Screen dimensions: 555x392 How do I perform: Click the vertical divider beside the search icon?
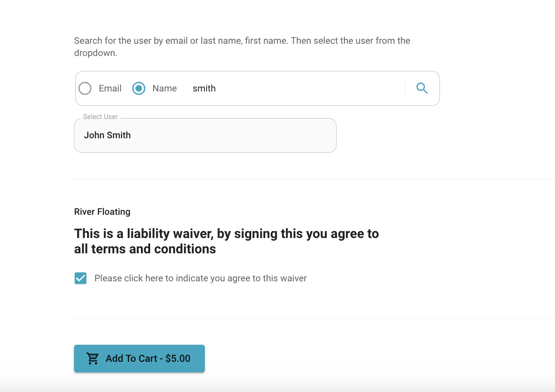405,88
